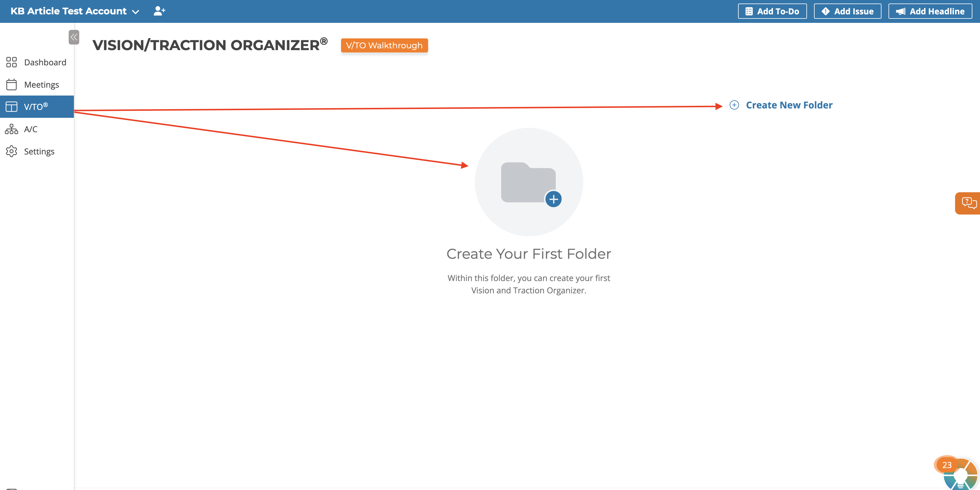Click the Add Headline button

[x=930, y=11]
